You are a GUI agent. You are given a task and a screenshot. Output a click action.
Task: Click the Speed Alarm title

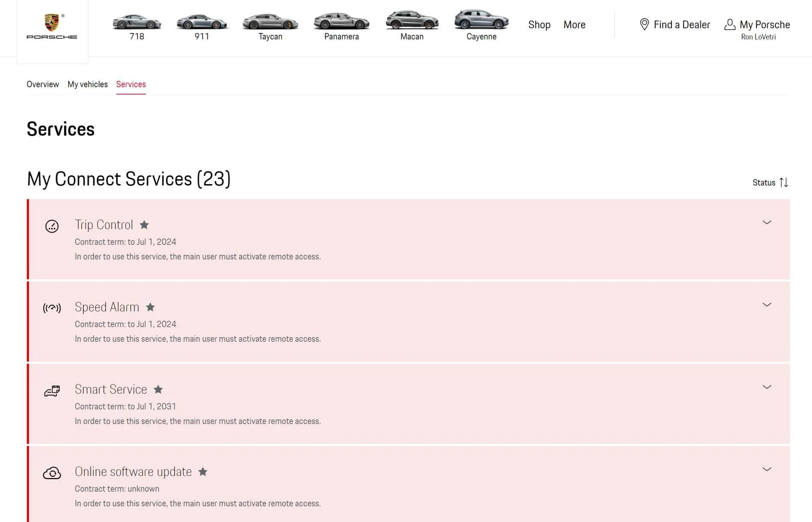(107, 307)
